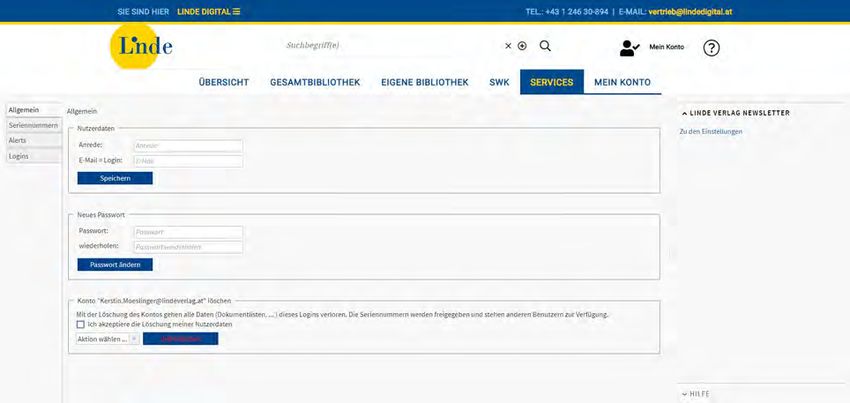The height and width of the screenshot is (403, 850).
Task: Click the circled plus icon beside search
Action: tap(522, 46)
